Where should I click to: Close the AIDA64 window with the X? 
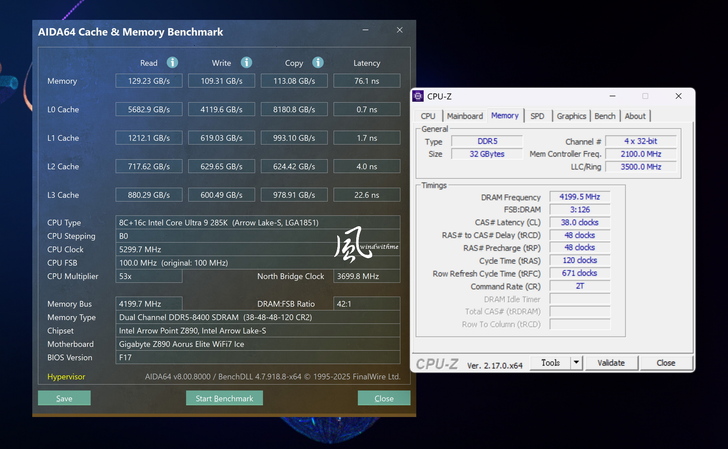(x=400, y=31)
